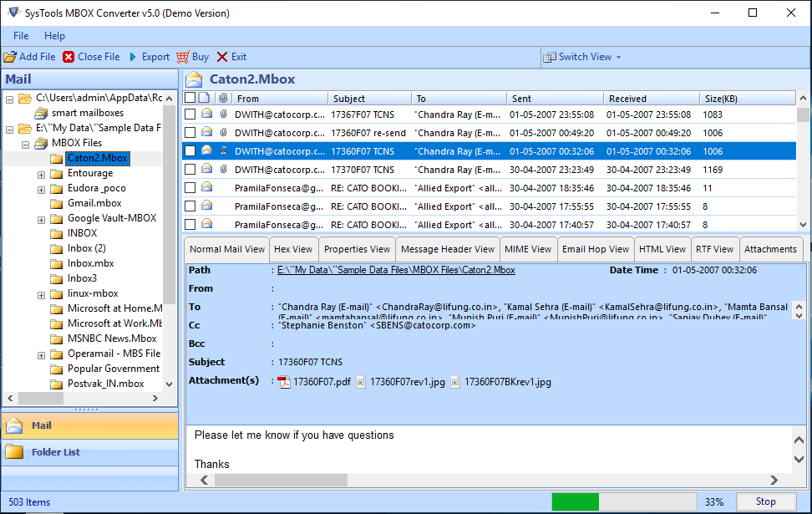Click the Add File toolbar icon
The width and height of the screenshot is (812, 514).
pyautogui.click(x=10, y=57)
